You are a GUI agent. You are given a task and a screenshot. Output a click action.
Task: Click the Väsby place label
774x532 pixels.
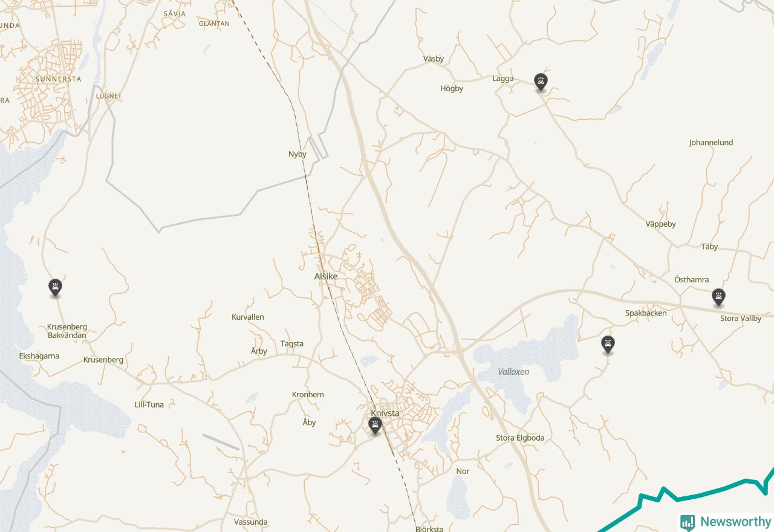point(434,59)
